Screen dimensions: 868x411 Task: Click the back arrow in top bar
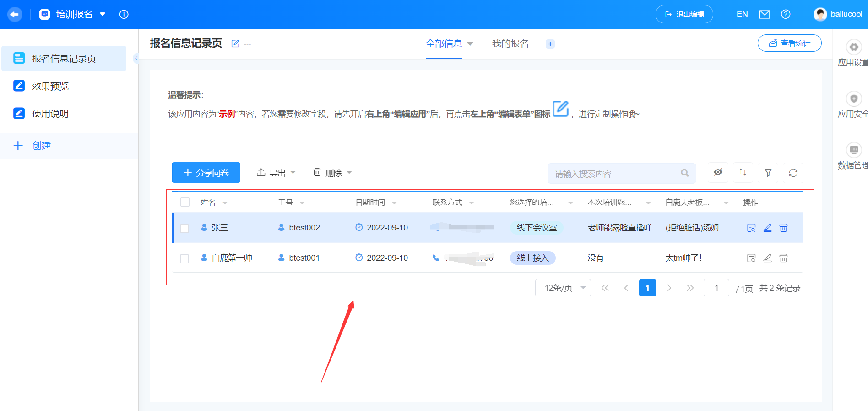tap(15, 14)
